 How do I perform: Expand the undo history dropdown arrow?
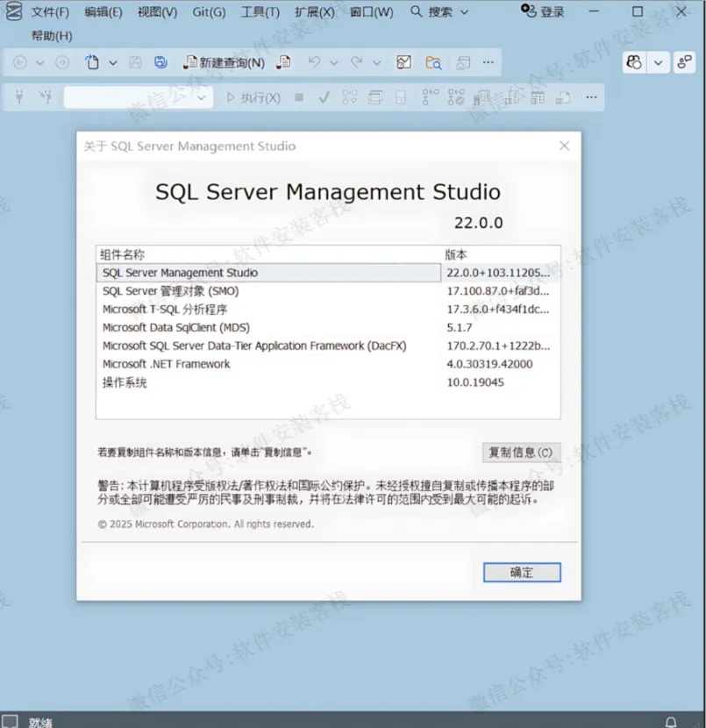(334, 62)
